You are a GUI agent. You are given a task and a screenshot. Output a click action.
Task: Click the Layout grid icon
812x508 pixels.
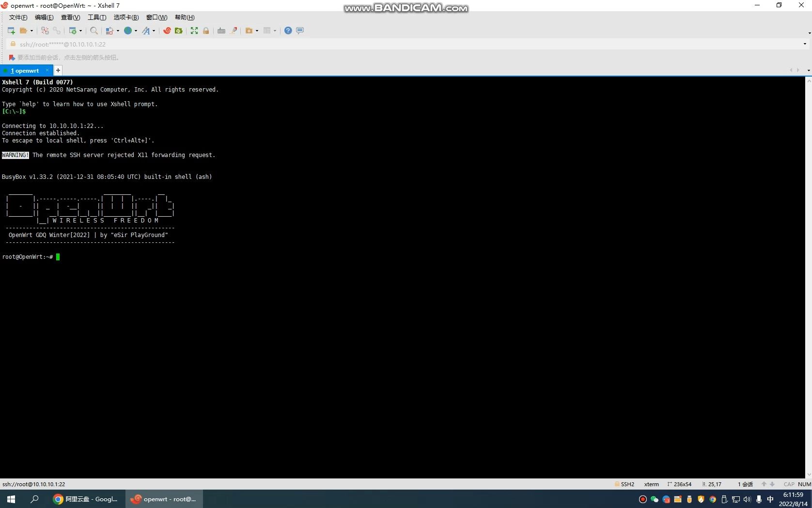pyautogui.click(x=267, y=31)
